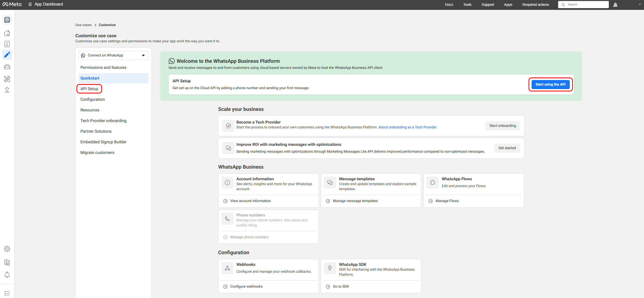Click the Customize breadcrumb text
The width and height of the screenshot is (644, 298).
[x=107, y=25]
